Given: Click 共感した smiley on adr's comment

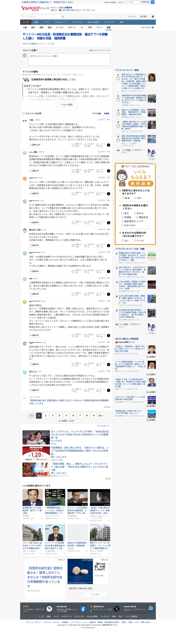Looking at the screenshot, I should (73, 294).
